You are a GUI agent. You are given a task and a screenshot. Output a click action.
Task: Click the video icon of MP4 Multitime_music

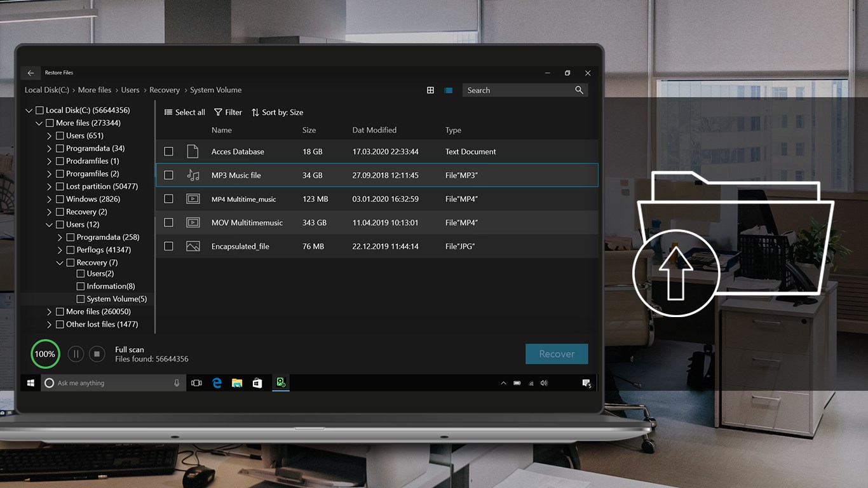pyautogui.click(x=193, y=199)
